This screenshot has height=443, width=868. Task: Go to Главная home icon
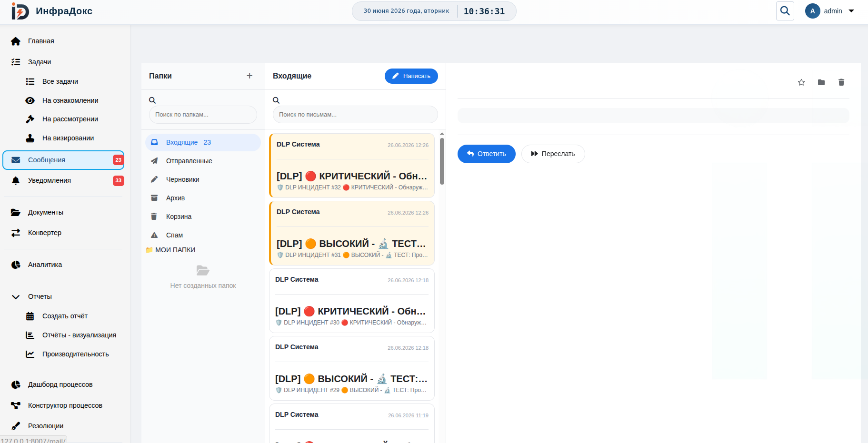coord(16,41)
